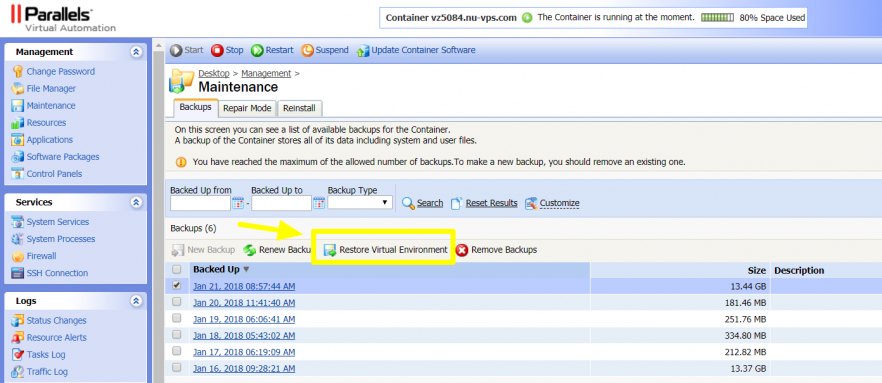
Task: Click the Description column header
Action: coord(799,271)
